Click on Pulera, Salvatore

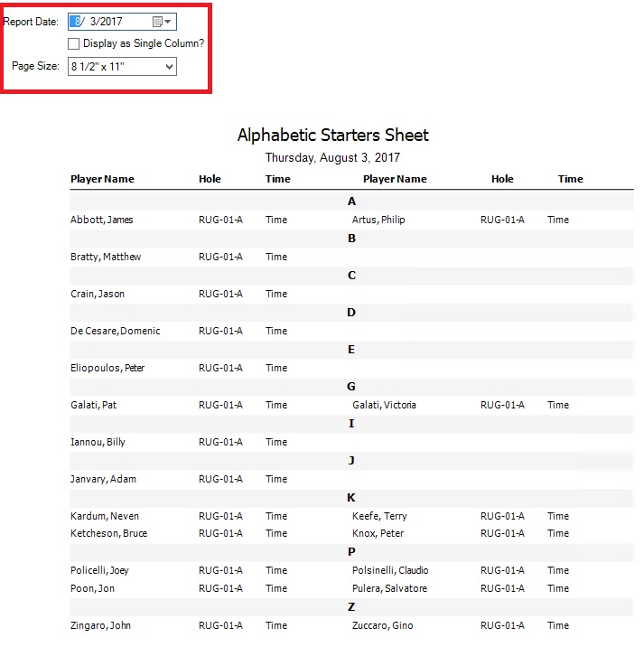(389, 588)
